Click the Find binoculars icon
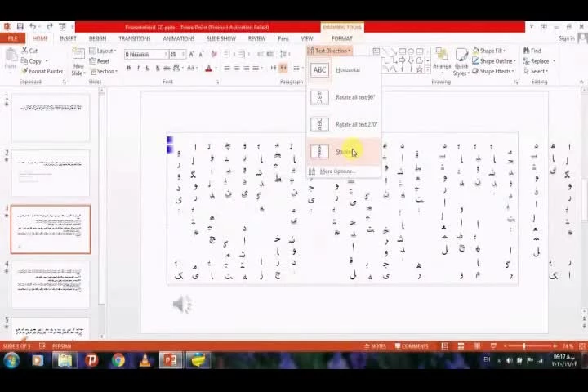588x392 pixels. (525, 51)
